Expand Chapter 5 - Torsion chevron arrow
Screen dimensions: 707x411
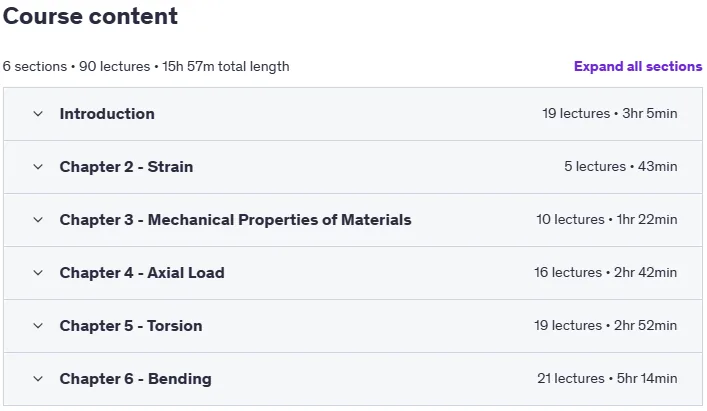coord(38,326)
